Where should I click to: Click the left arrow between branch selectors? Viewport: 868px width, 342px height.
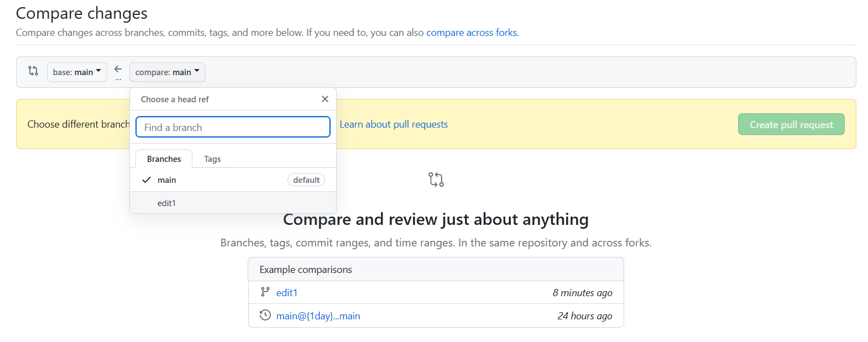[118, 70]
